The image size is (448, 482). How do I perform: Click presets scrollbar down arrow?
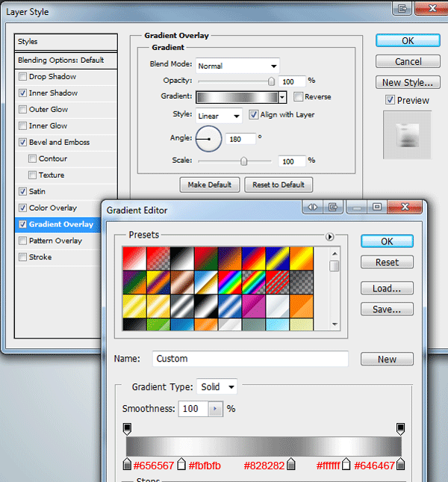click(x=335, y=324)
